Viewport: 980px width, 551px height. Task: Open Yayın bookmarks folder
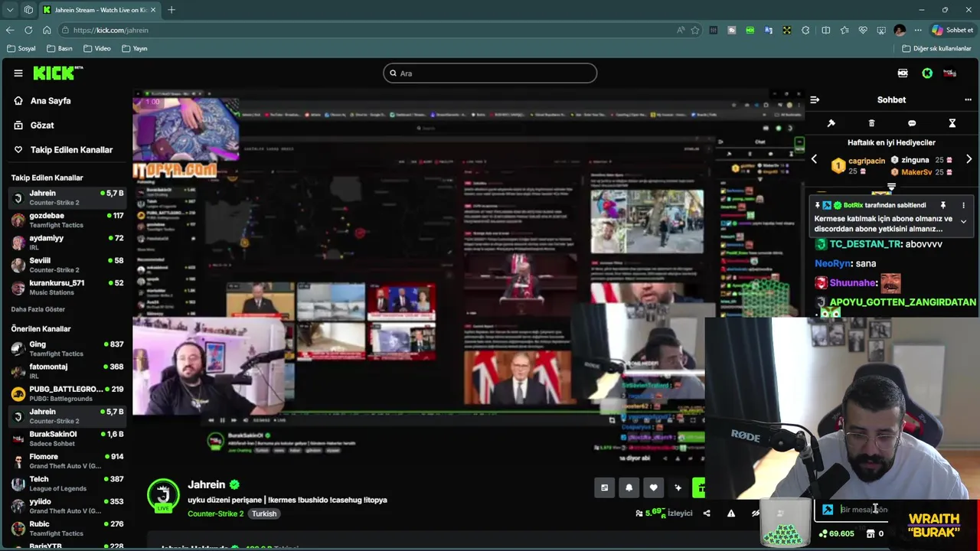[x=134, y=48]
